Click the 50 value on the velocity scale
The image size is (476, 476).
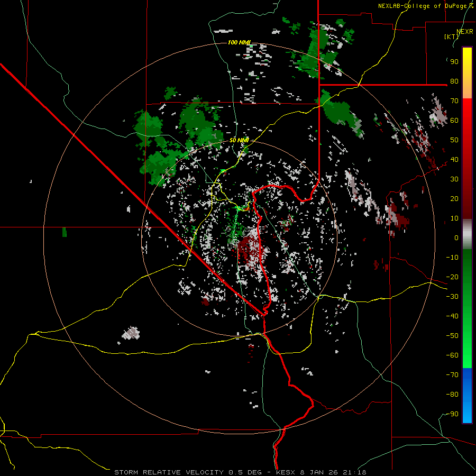coord(454,140)
